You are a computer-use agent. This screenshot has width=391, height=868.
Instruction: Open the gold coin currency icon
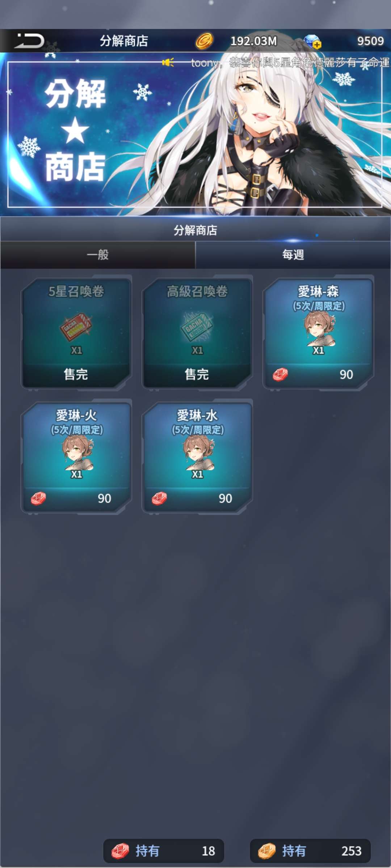[x=204, y=41]
